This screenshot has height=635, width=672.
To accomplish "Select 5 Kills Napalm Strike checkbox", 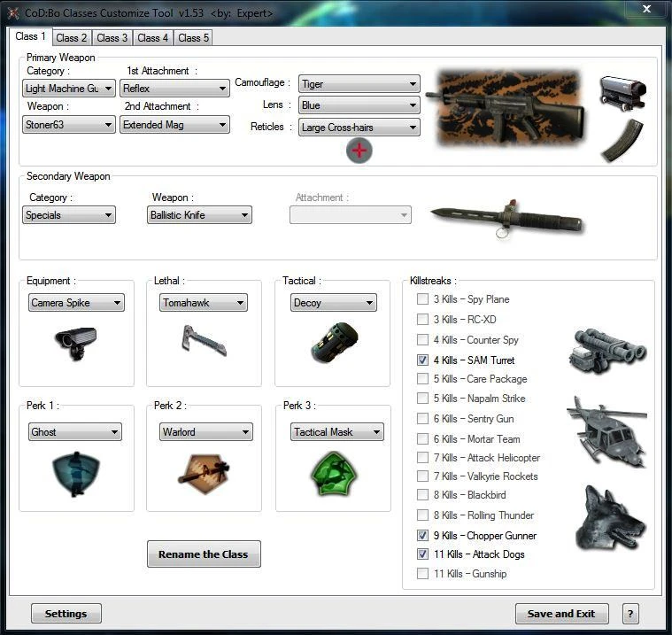I will (422, 398).
